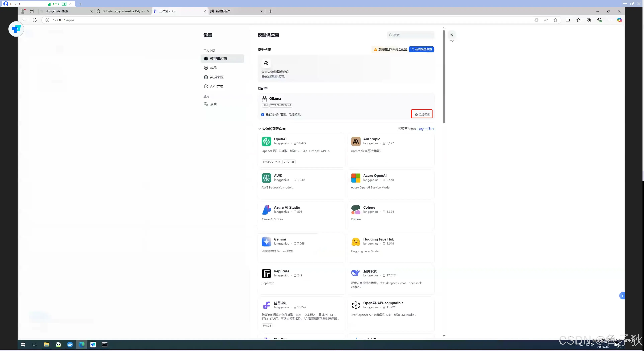Screen dimensions: 644x351
Task: Click the Windows Start button
Action: (x=23, y=344)
